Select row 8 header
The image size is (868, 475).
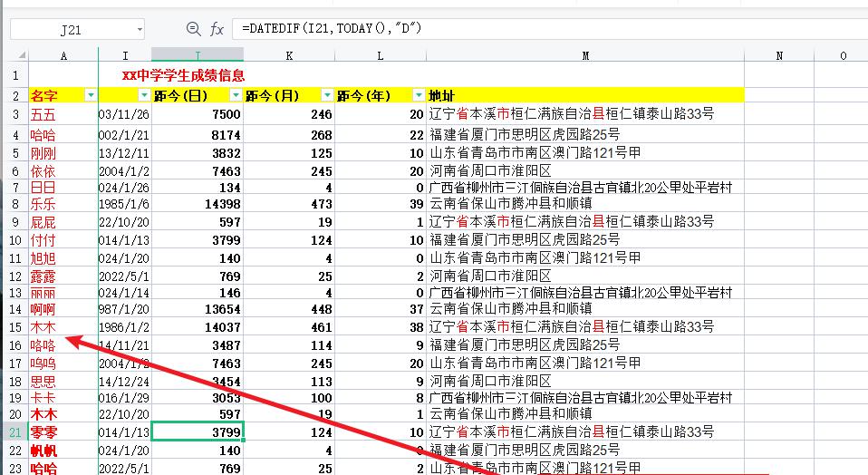click(x=15, y=204)
